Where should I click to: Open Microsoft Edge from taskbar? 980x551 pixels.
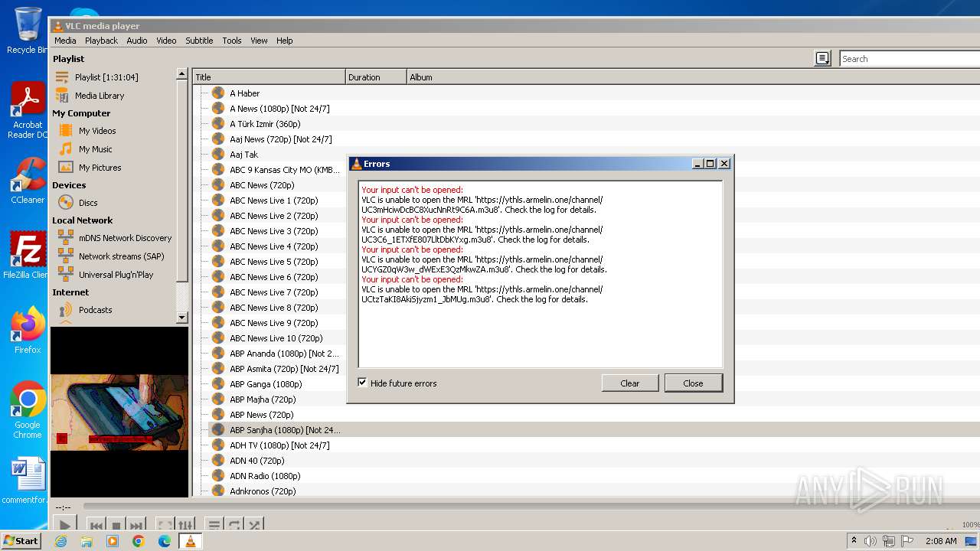(164, 541)
